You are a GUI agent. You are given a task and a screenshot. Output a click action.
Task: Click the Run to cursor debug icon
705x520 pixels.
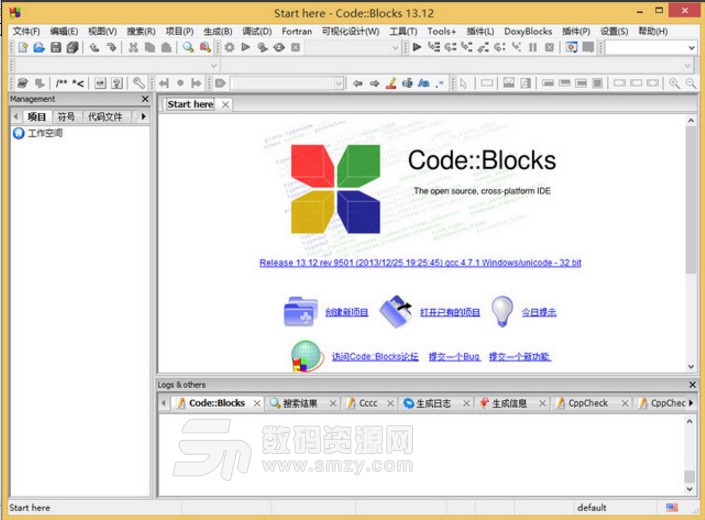[x=433, y=47]
